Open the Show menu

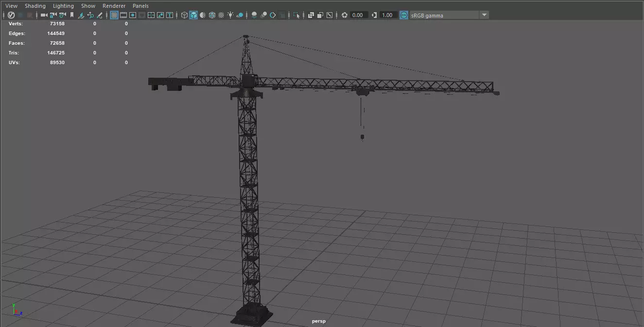coord(88,6)
